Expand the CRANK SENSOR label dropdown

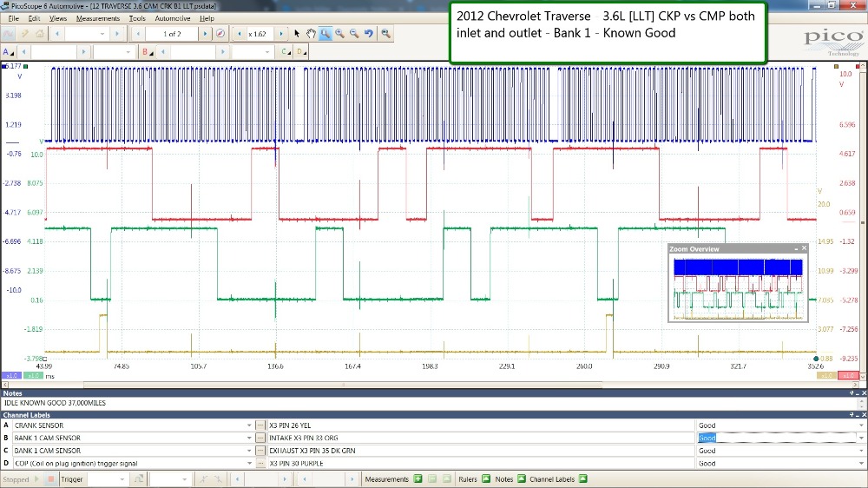(247, 425)
